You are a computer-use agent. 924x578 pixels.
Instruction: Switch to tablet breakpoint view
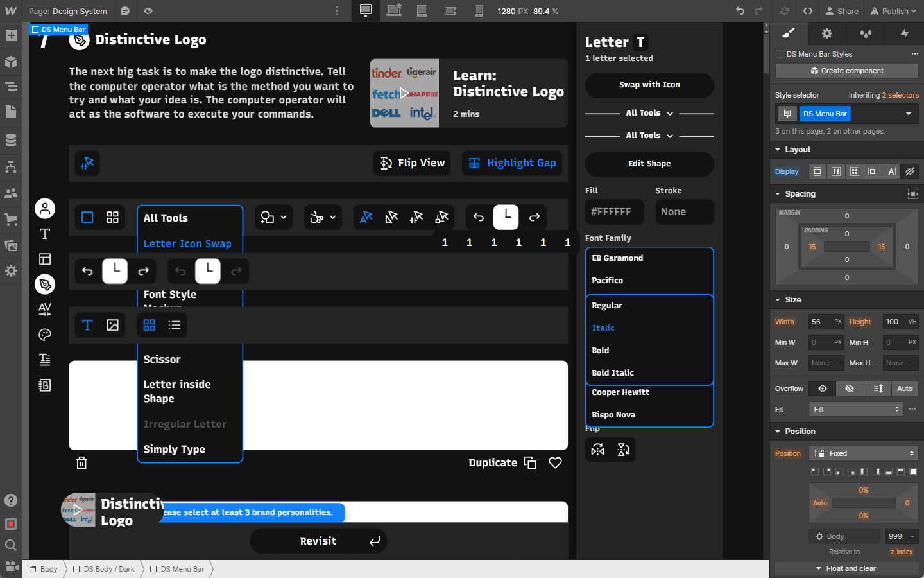[x=422, y=10]
